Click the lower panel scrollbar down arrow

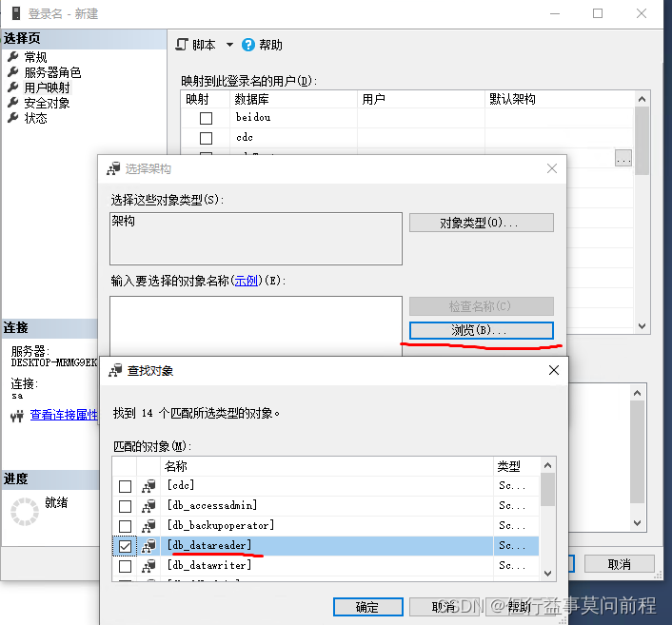(638, 523)
